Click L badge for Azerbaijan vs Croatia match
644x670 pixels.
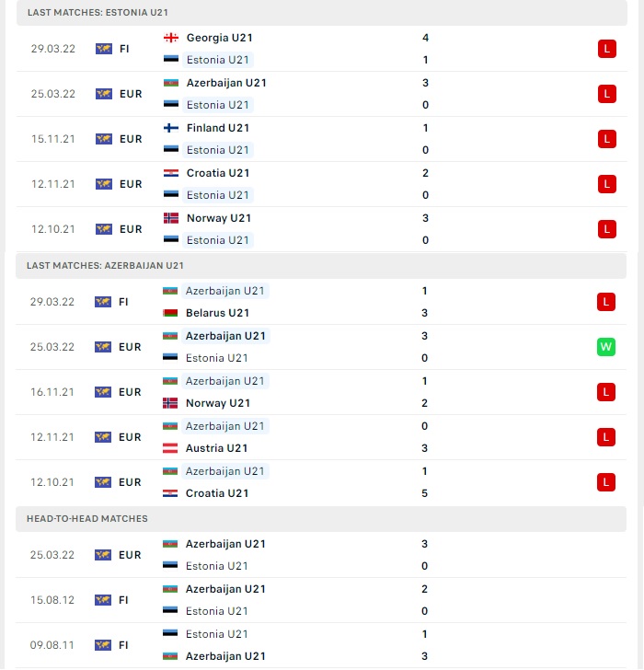605,482
